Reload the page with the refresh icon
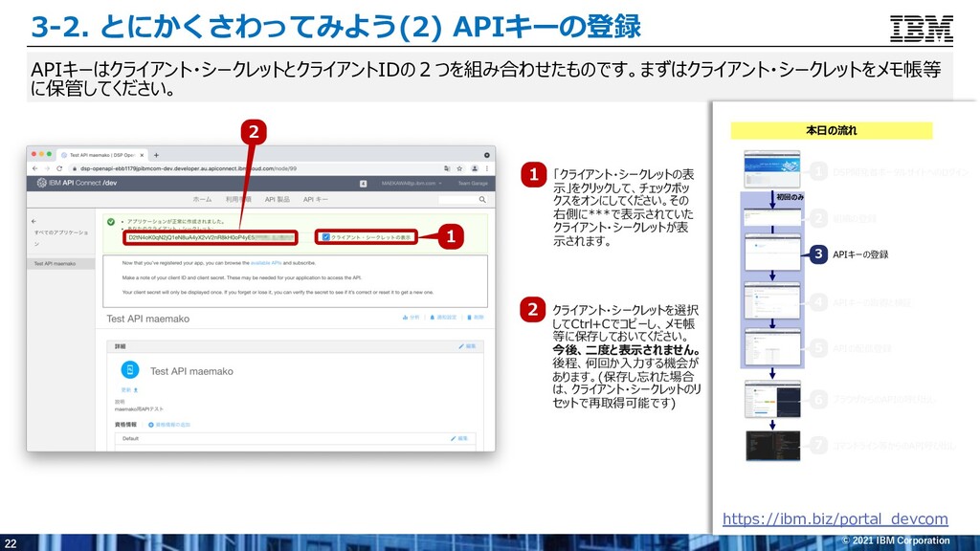Image resolution: width=980 pixels, height=551 pixels. [x=59, y=168]
